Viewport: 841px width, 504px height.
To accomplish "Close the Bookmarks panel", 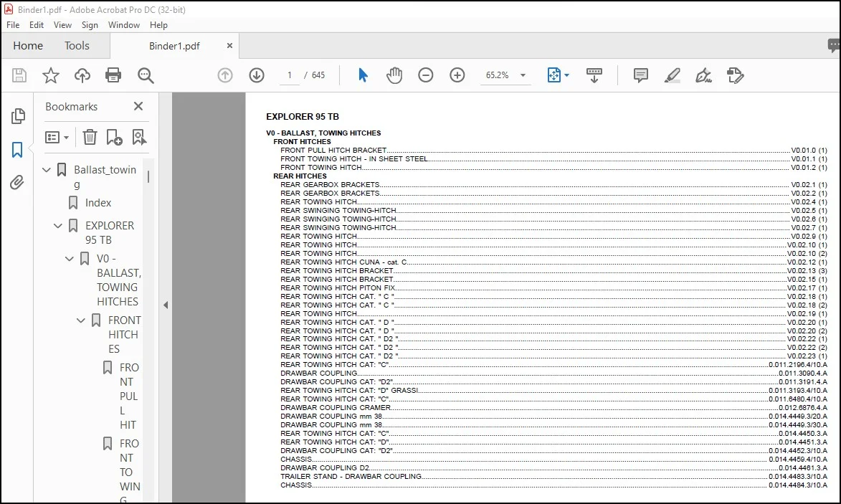I will point(138,106).
